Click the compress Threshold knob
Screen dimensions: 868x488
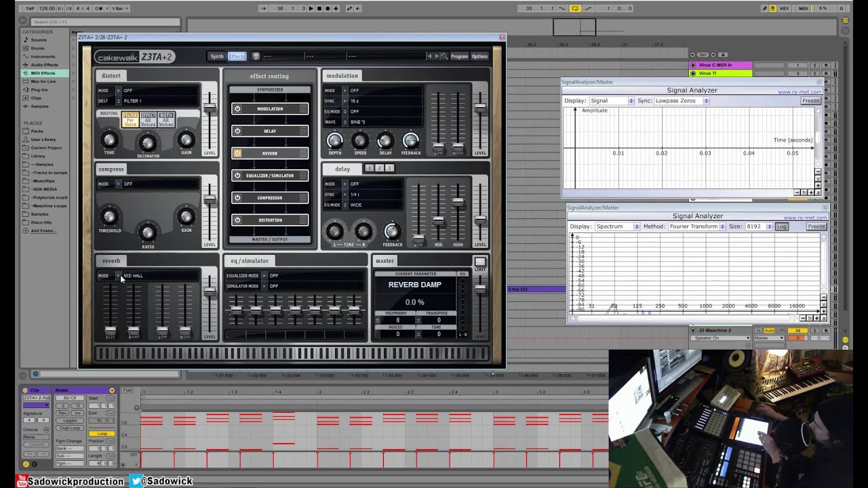click(x=109, y=217)
